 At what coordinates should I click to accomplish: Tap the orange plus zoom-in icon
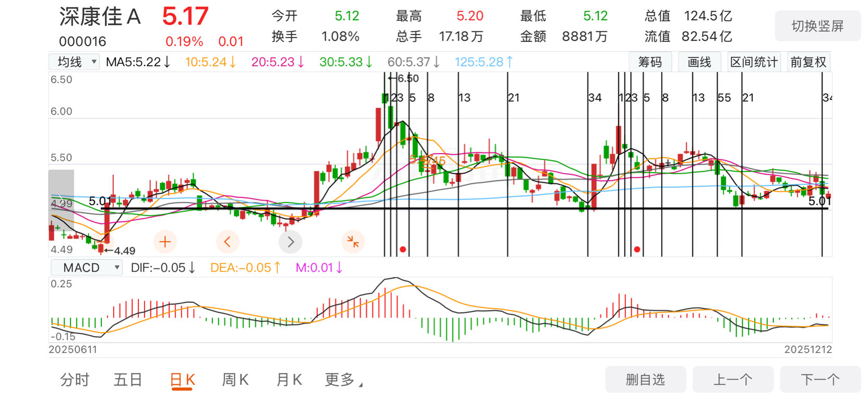click(x=165, y=242)
